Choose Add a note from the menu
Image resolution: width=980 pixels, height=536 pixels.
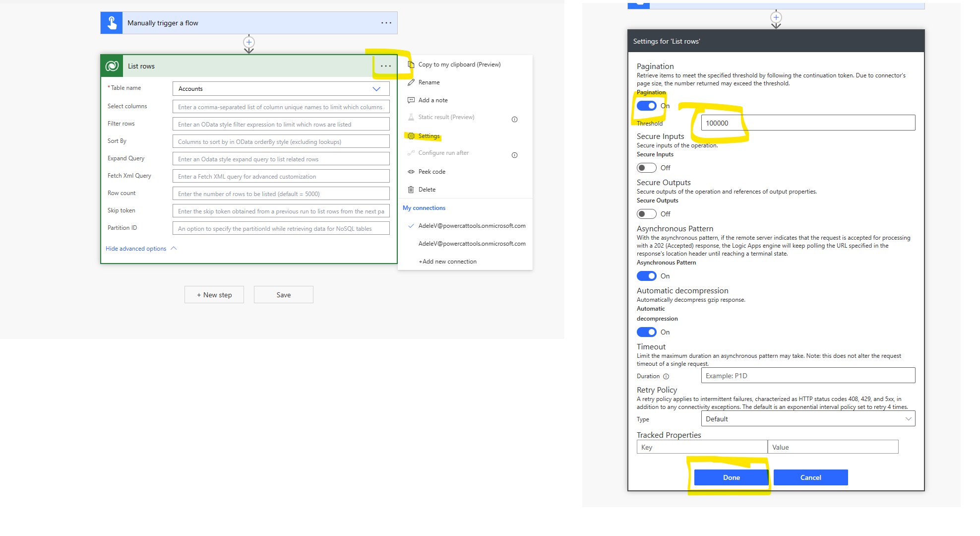[432, 100]
